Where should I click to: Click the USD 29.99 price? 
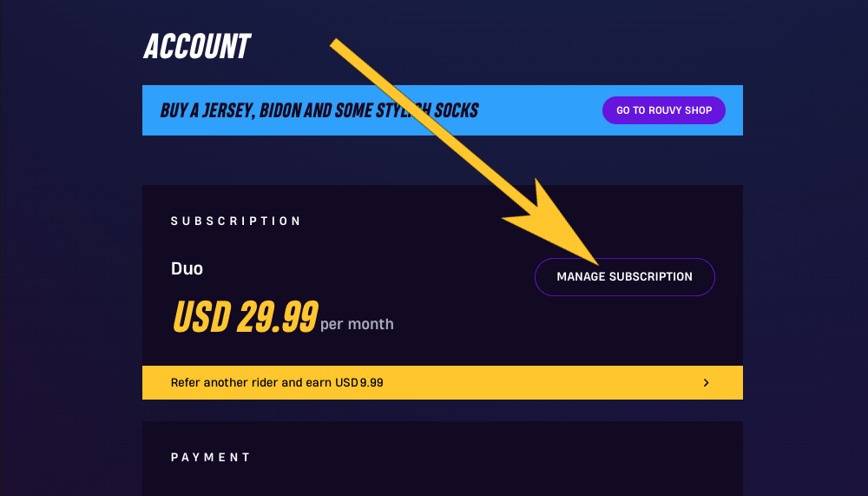[x=246, y=316]
